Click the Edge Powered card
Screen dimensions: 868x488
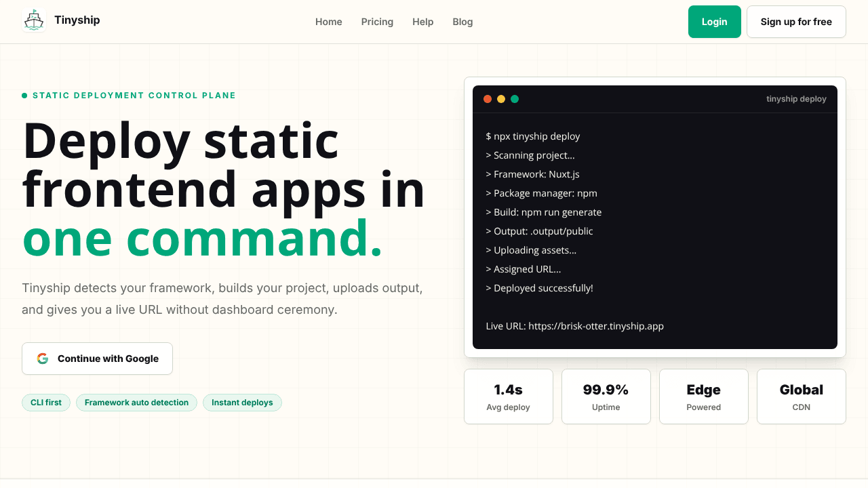click(704, 396)
